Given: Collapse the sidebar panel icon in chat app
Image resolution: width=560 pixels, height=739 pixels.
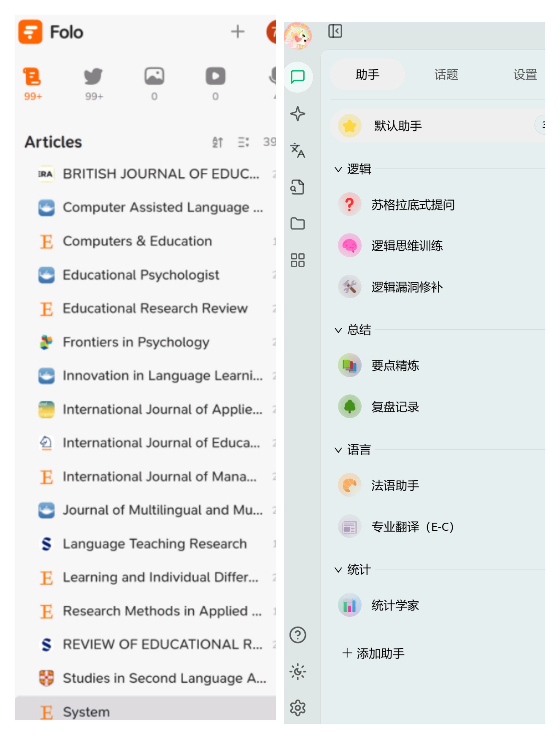Looking at the screenshot, I should (335, 31).
